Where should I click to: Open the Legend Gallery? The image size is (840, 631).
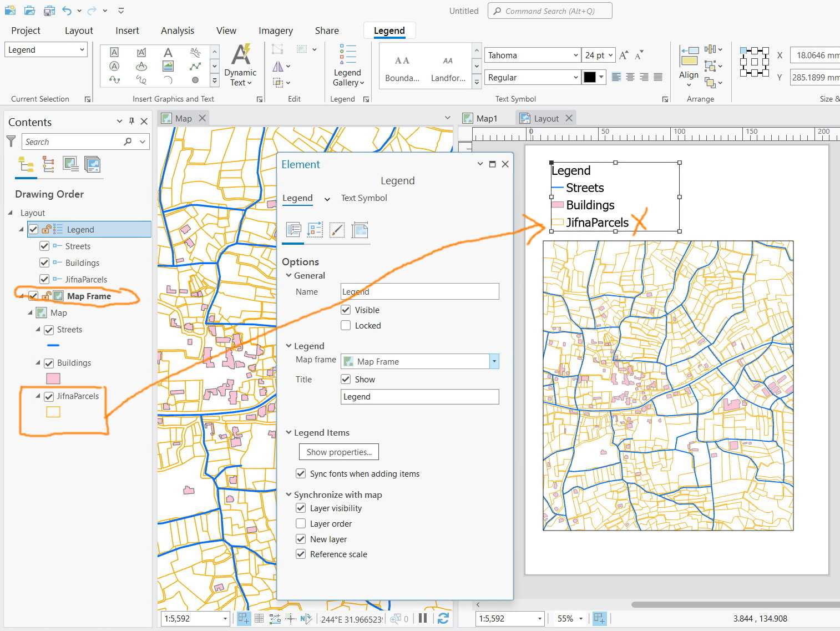click(x=347, y=66)
